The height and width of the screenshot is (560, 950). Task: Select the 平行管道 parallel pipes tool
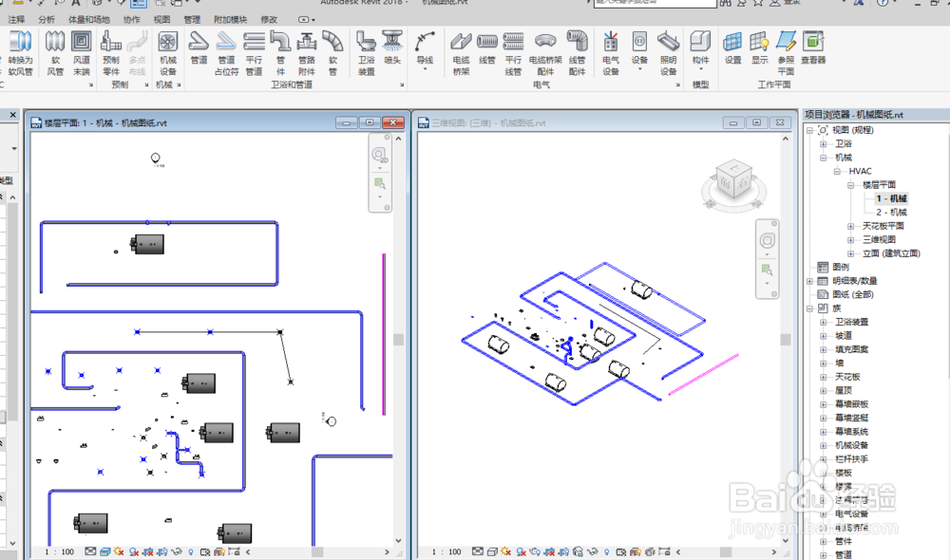point(254,53)
